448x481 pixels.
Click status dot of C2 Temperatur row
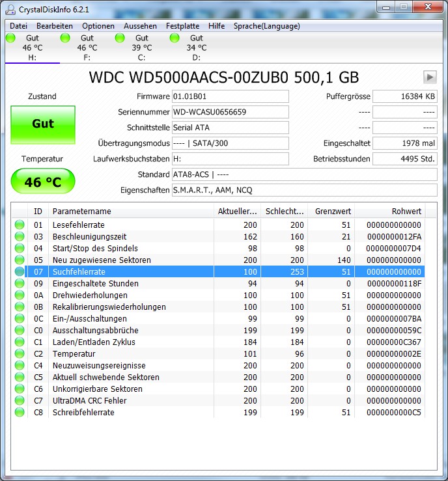(x=20, y=353)
